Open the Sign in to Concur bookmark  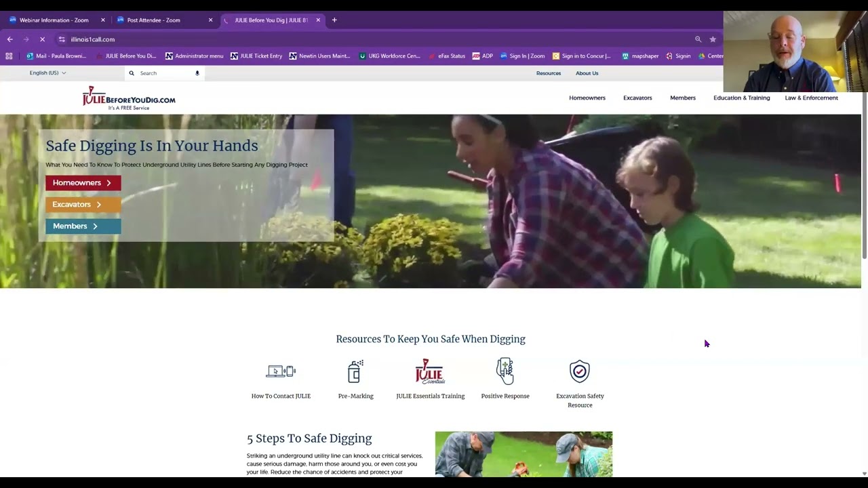582,56
